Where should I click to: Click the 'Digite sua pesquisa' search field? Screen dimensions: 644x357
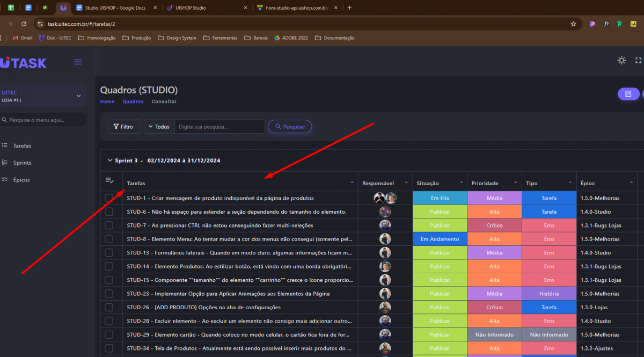click(x=219, y=127)
